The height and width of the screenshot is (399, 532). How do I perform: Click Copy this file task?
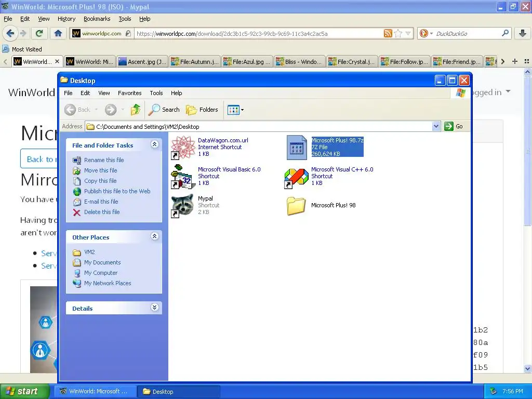(x=100, y=181)
